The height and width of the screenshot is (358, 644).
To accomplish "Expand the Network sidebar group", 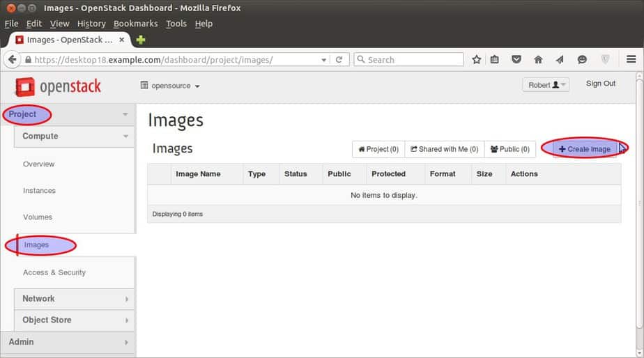I will pyautogui.click(x=74, y=299).
